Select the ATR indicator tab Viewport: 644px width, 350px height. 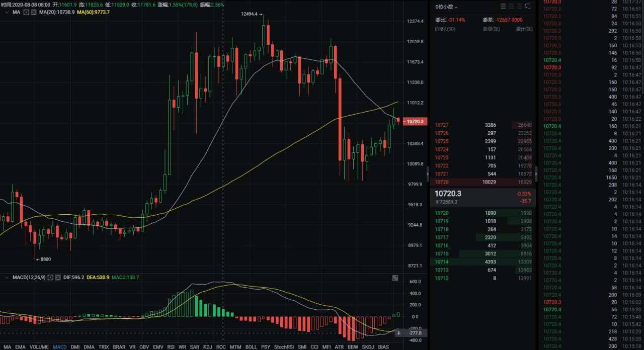coord(339,347)
